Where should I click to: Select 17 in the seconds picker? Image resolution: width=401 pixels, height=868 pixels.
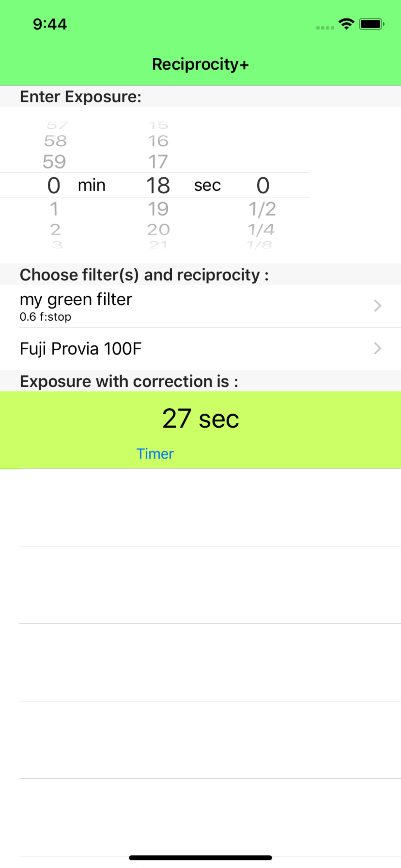[158, 162]
